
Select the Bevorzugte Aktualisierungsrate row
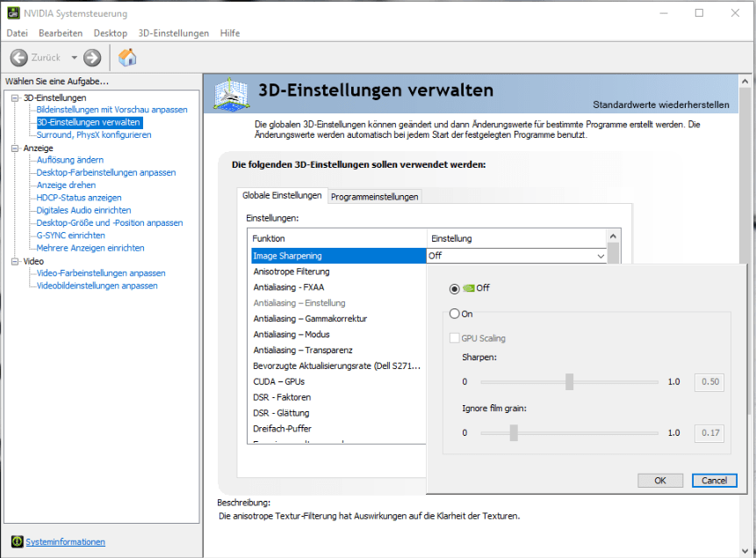[338, 366]
